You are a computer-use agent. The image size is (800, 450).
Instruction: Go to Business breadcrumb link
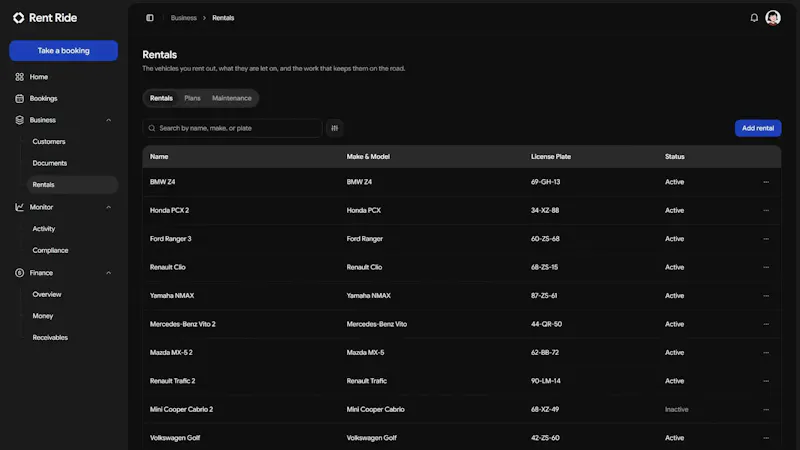click(184, 18)
